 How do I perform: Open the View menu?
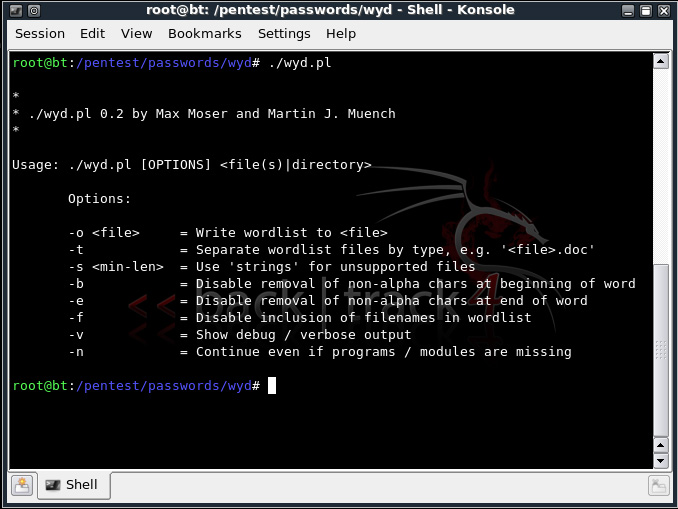pos(136,34)
